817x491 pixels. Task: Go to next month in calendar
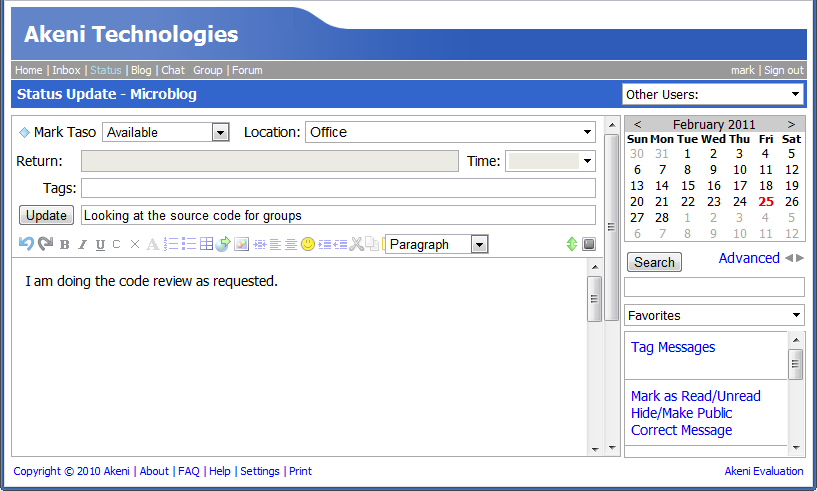pos(791,124)
